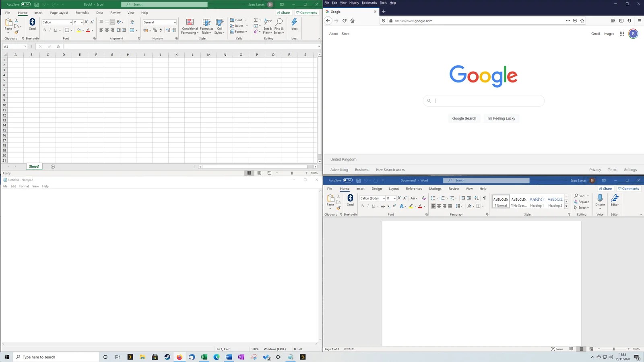This screenshot has height=362, width=644.
Task: Open the Format menu in Notepad
Action: (x=24, y=186)
